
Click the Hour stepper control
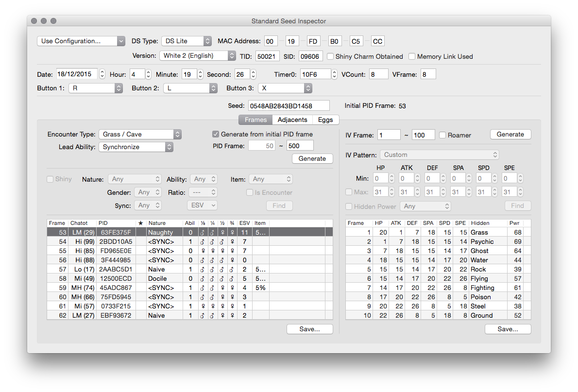click(148, 74)
